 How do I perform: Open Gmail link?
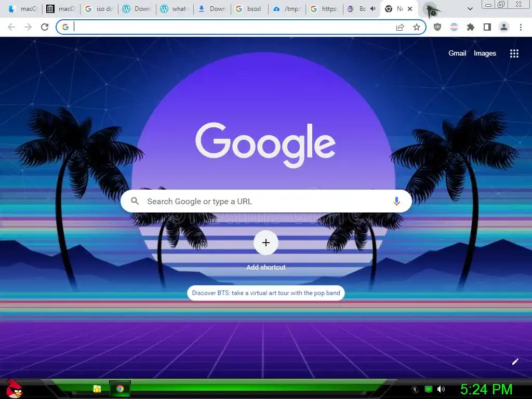(x=457, y=54)
